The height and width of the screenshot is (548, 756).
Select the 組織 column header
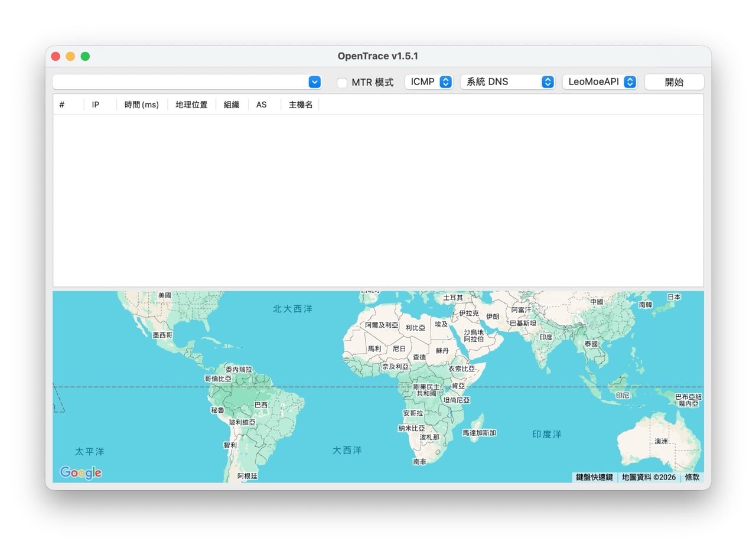point(230,105)
